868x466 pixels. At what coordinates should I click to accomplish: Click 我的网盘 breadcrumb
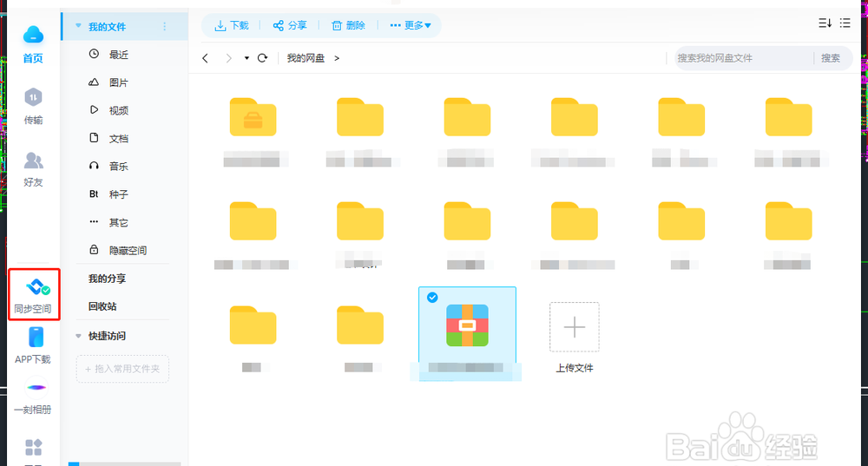point(306,58)
